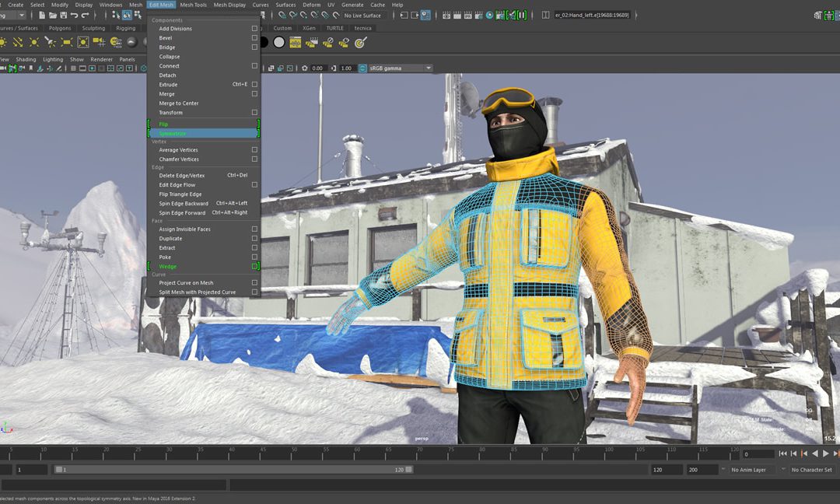Viewport: 840px width, 504px height.
Task: Click the step back one frame control
Action: (x=794, y=453)
